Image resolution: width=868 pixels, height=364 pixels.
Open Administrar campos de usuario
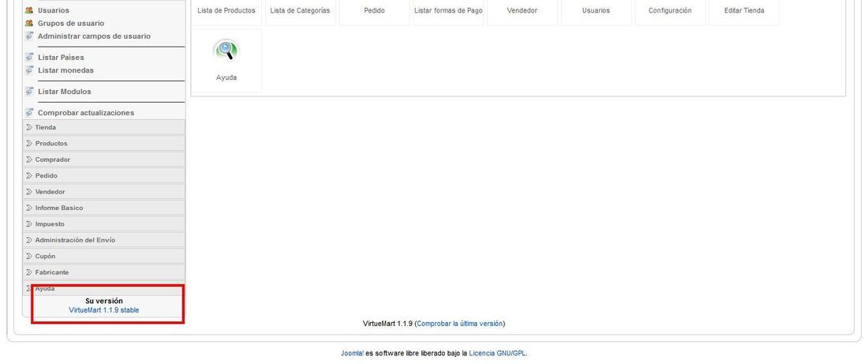coord(94,36)
